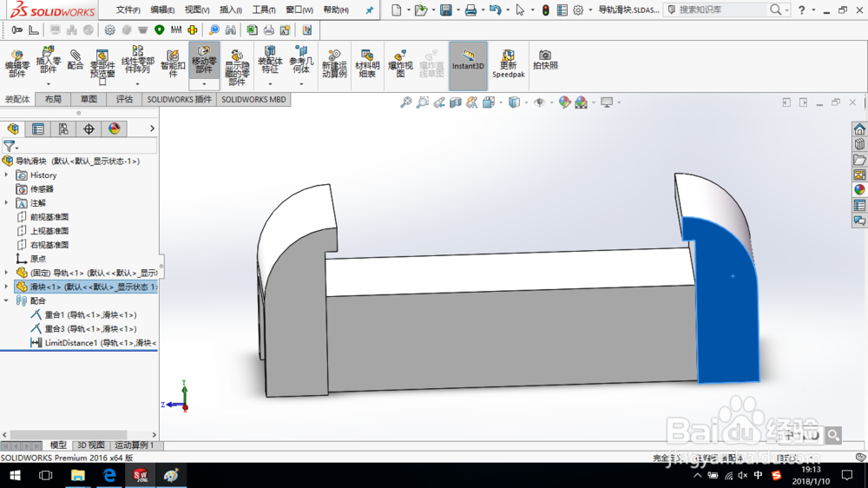Select 重合1 (导轨<1>,滑块<1>) mate
This screenshot has height=488, width=868.
coord(83,314)
